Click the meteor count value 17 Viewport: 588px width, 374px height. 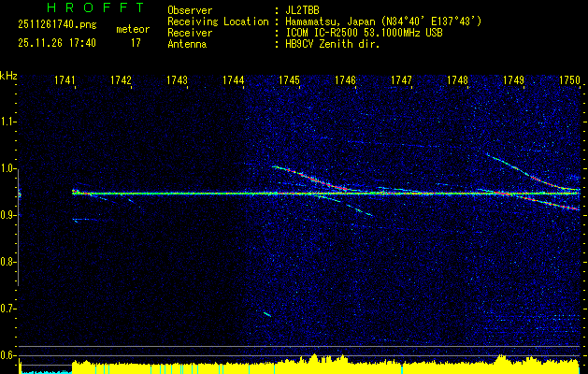[x=136, y=43]
